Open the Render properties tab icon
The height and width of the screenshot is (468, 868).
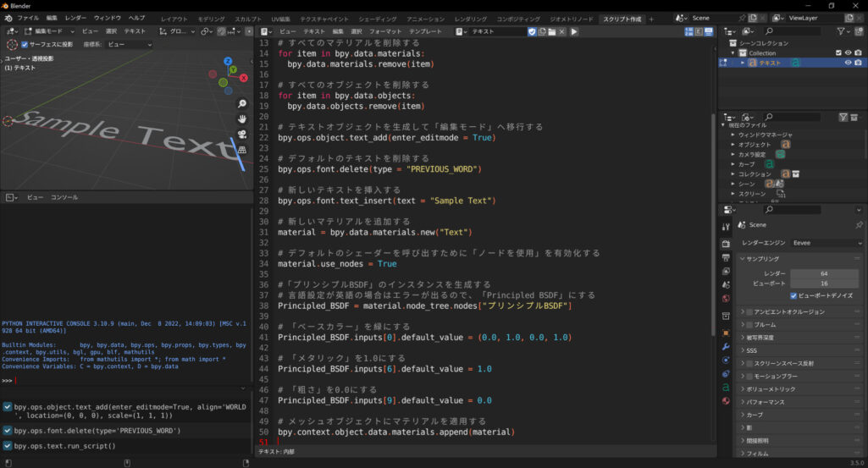[x=726, y=244]
